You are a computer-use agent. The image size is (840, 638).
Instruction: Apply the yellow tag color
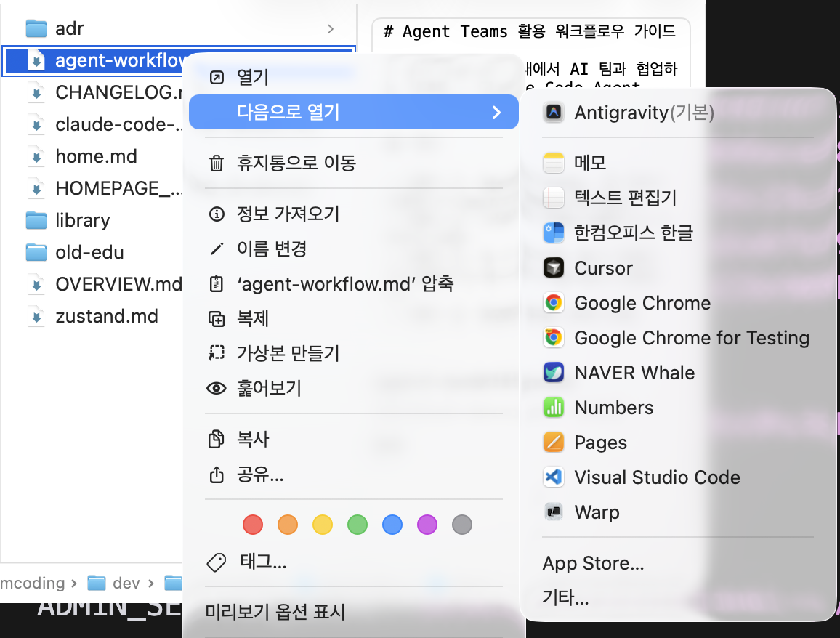tap(323, 525)
